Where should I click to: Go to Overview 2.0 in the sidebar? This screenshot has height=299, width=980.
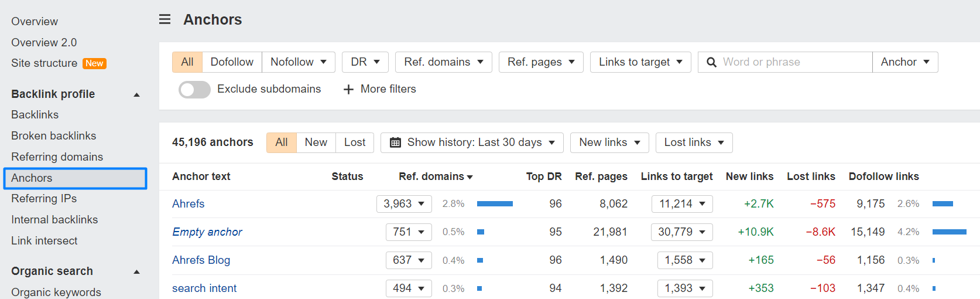pyautogui.click(x=44, y=43)
